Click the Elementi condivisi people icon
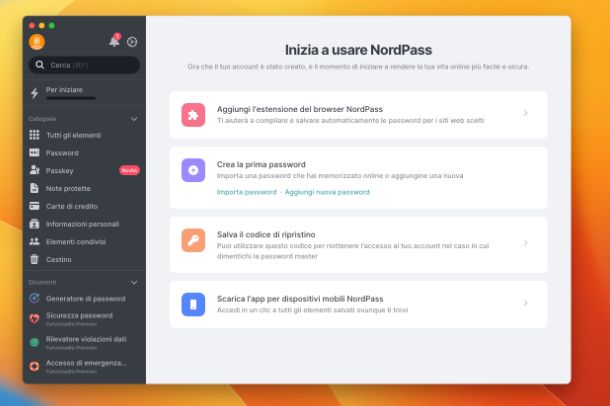Screen dimensions: 610x406 coord(34,242)
